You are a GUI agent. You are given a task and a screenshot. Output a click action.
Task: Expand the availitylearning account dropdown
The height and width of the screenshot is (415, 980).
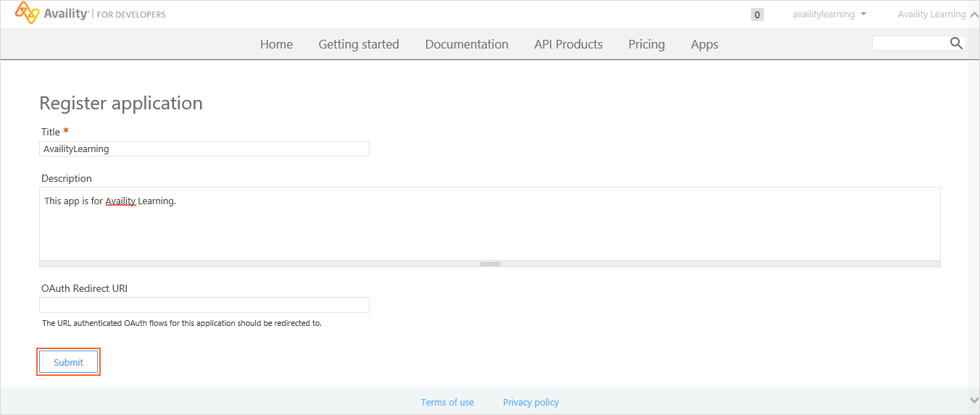coord(829,14)
